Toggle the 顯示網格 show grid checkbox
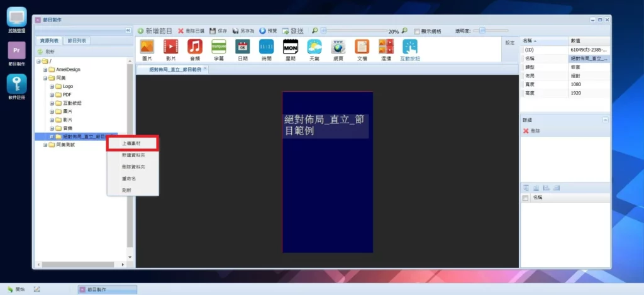The height and width of the screenshot is (295, 644). click(x=417, y=31)
